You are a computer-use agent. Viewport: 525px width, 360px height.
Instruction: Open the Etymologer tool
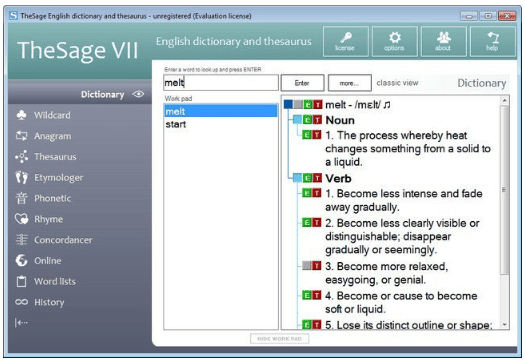click(59, 177)
